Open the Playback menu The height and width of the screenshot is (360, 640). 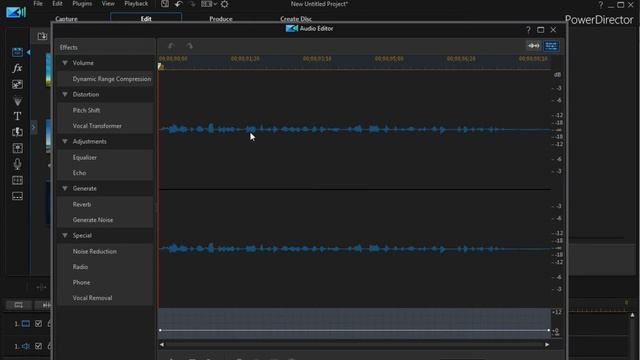pos(136,4)
